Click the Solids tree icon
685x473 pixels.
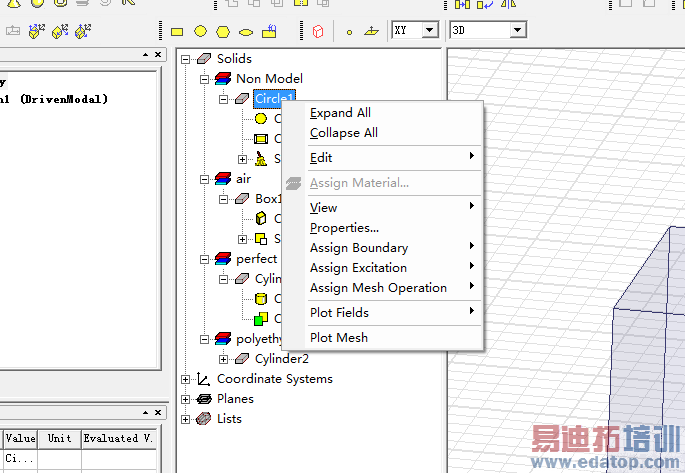pos(204,59)
